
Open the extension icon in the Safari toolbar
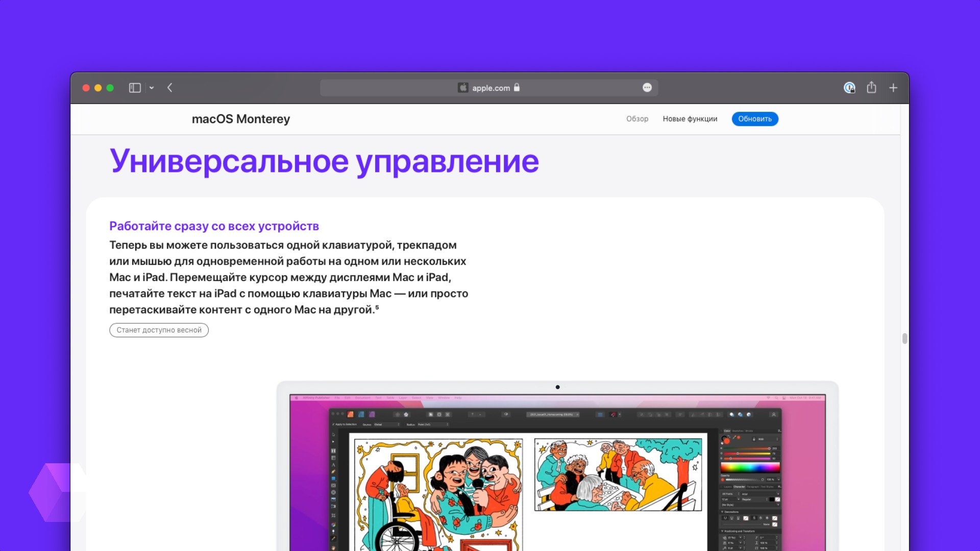[849, 88]
